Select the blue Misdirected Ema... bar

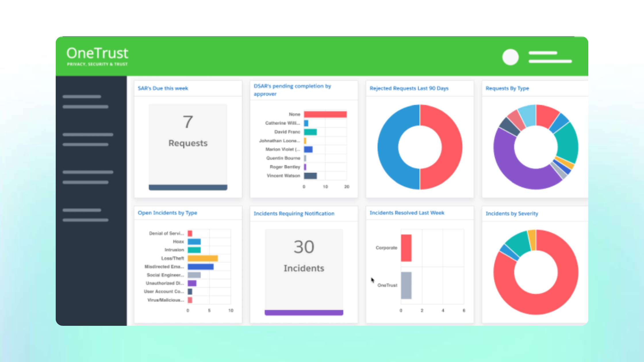201,267
